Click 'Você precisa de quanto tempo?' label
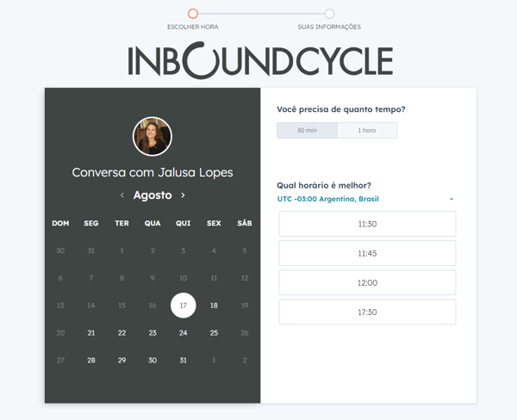The width and height of the screenshot is (517, 420). [341, 109]
